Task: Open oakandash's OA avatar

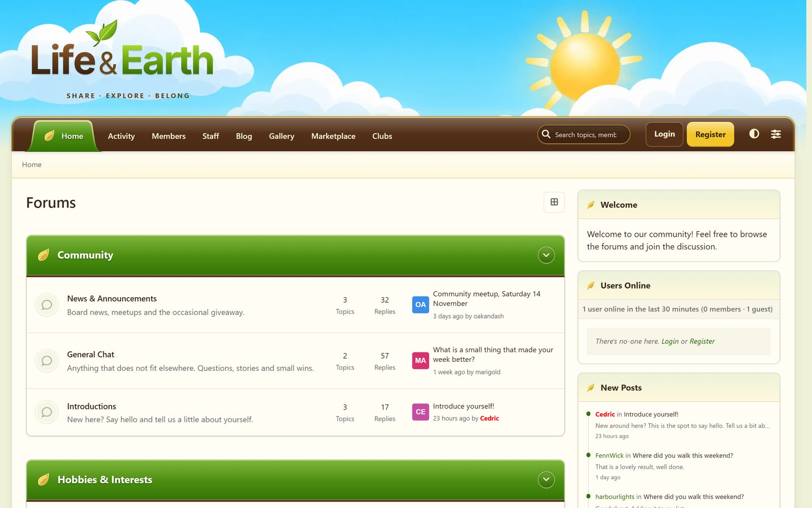Action: pos(421,305)
